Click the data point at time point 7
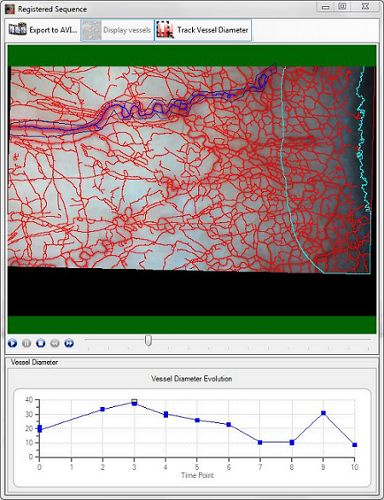The image size is (384, 500). click(x=260, y=442)
